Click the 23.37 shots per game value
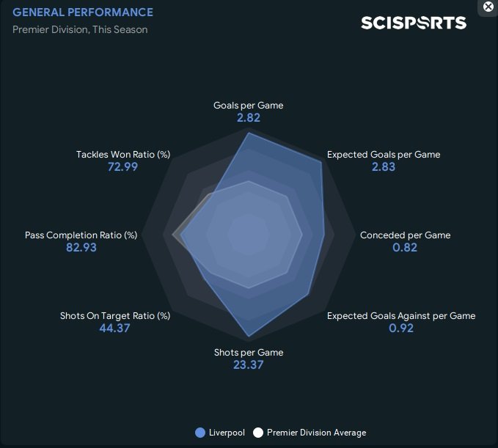Screen dimensions: 498x448 coord(248,364)
